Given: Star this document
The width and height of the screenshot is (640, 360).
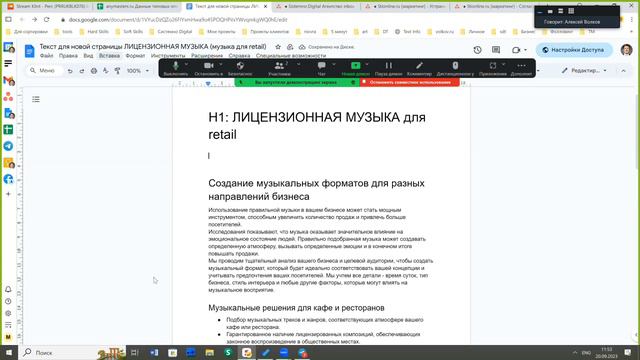Looking at the screenshot, I should pyautogui.click(x=278, y=47).
